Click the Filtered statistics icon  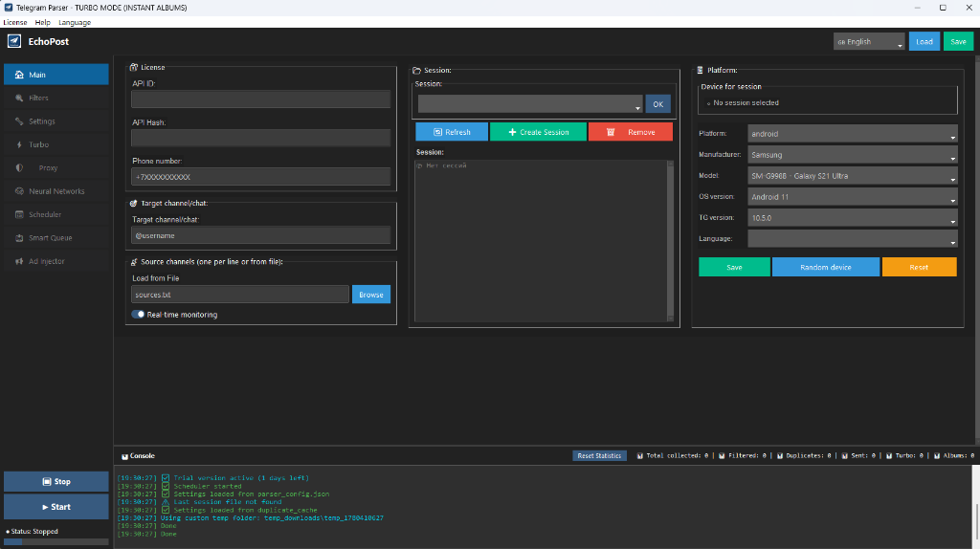(x=722, y=456)
